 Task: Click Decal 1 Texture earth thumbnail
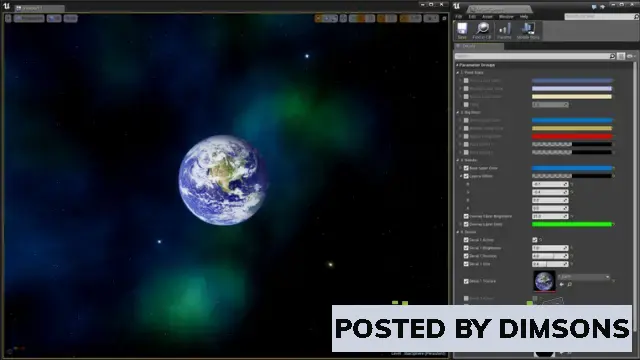pos(544,281)
